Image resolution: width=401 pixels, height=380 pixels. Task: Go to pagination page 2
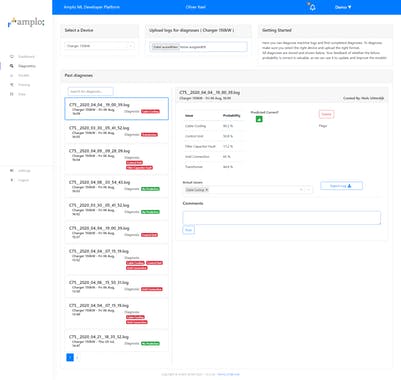[x=77, y=357]
